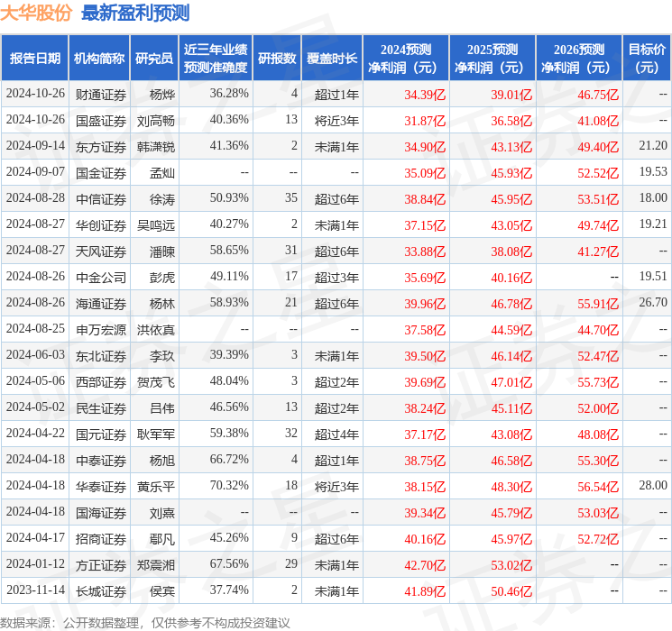The width and height of the screenshot is (672, 631).
Task: Select the 申万宏源 institution cell
Action: point(101,329)
